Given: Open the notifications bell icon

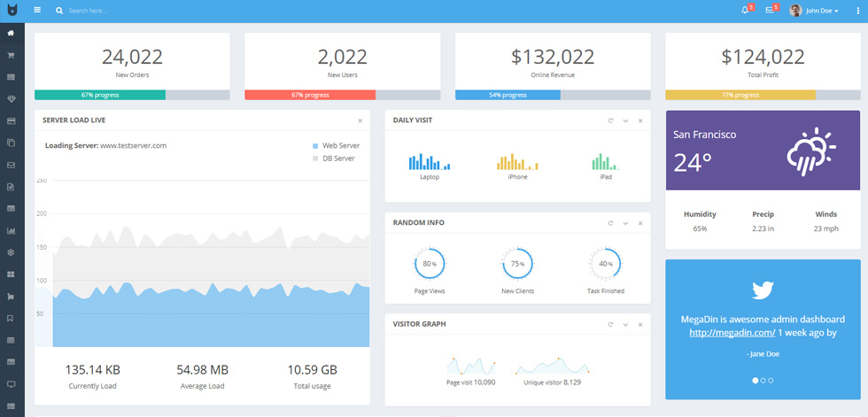Looking at the screenshot, I should pos(745,11).
